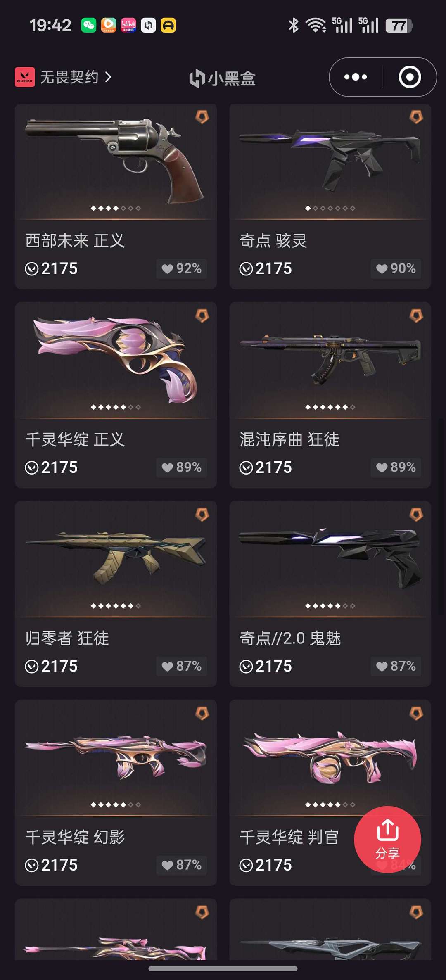Tap the 87% heart on 归零者 狂徒
The image size is (446, 980).
[x=182, y=666]
